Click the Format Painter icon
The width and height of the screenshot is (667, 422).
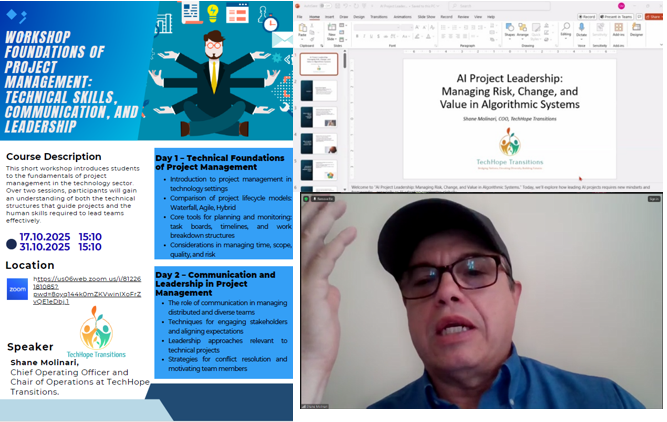point(312,40)
